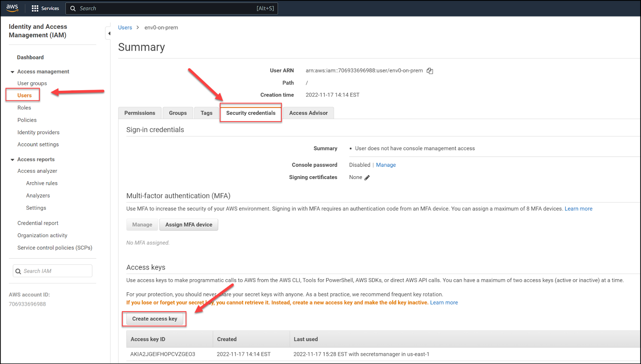641x364 pixels.
Task: Collapse the side navigation panel arrow
Action: (109, 33)
